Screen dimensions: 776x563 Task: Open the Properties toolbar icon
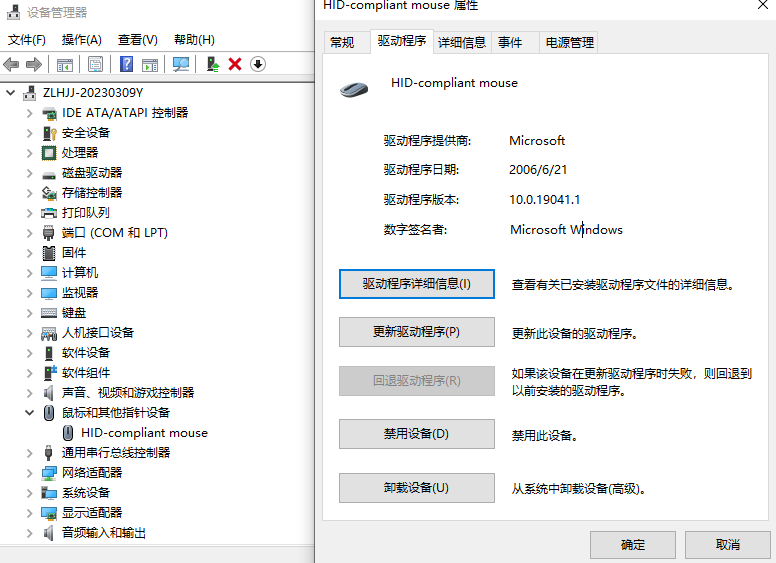[95, 64]
